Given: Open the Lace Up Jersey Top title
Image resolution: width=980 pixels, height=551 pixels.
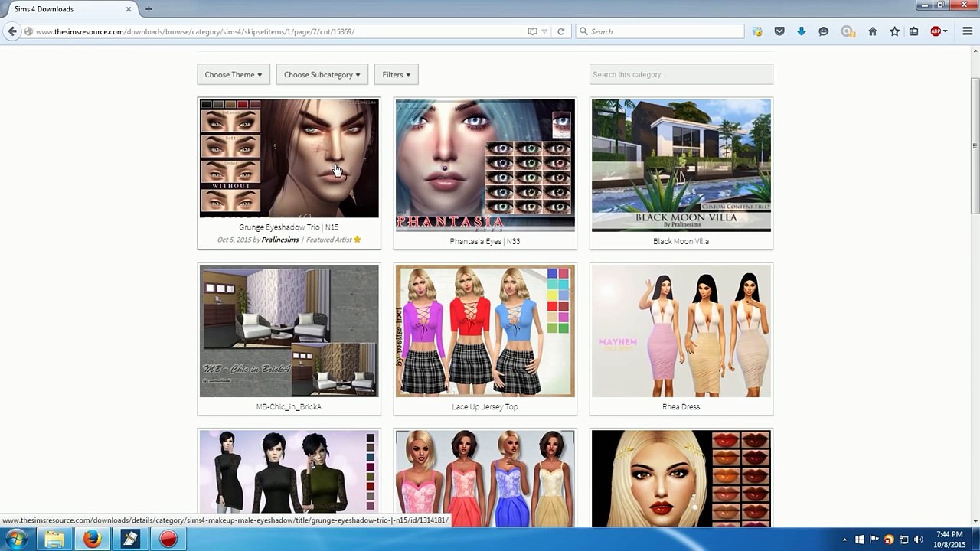Looking at the screenshot, I should 485,406.
